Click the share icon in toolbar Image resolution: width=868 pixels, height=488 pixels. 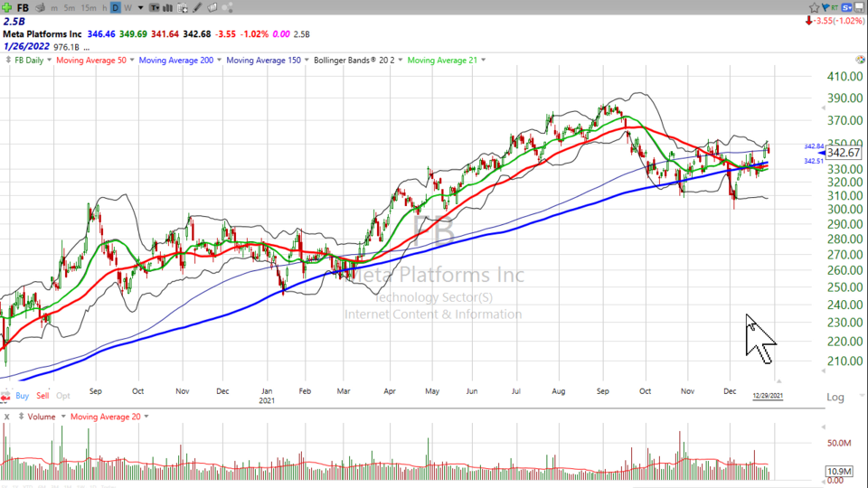pos(227,7)
